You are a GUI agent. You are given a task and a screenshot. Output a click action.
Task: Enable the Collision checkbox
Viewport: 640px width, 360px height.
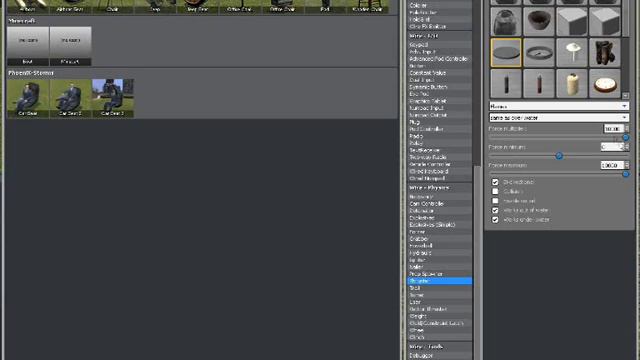pos(495,191)
